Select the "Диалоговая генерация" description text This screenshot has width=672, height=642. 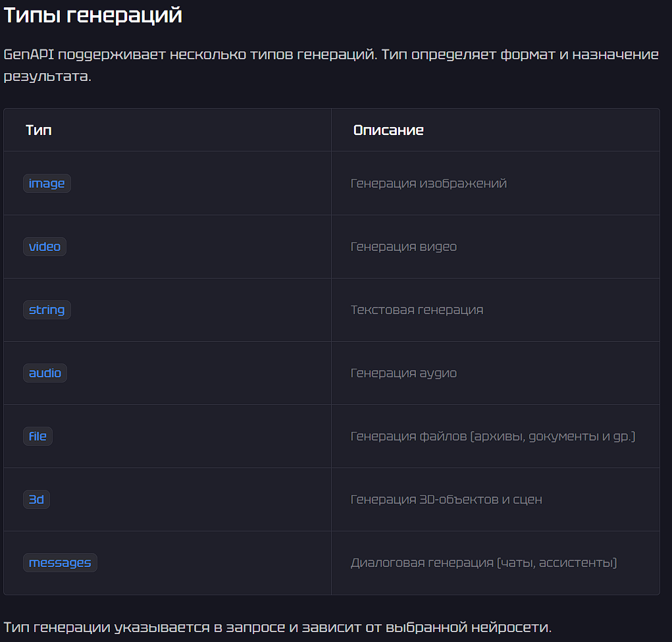[484, 563]
